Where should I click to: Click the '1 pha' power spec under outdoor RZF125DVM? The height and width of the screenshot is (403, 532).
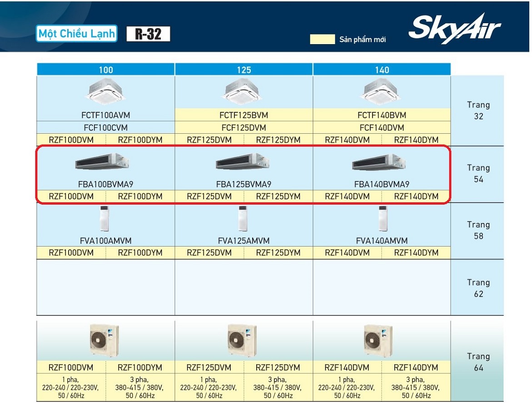209,388
